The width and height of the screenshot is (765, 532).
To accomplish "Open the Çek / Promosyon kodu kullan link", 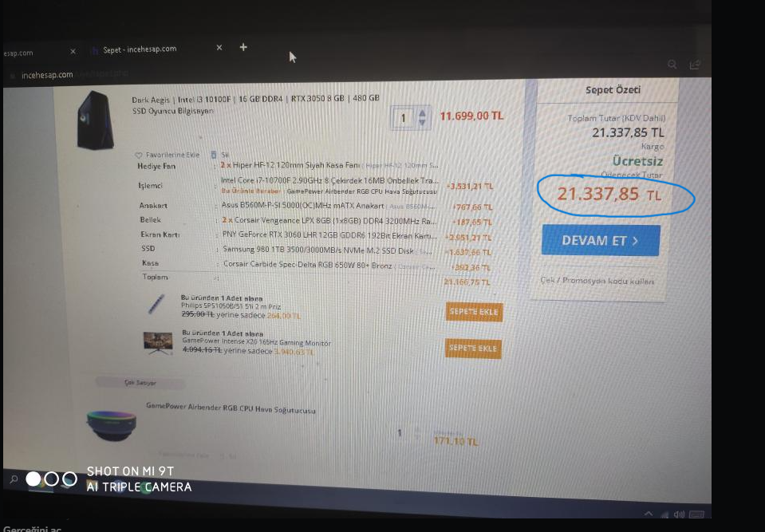I will [597, 281].
